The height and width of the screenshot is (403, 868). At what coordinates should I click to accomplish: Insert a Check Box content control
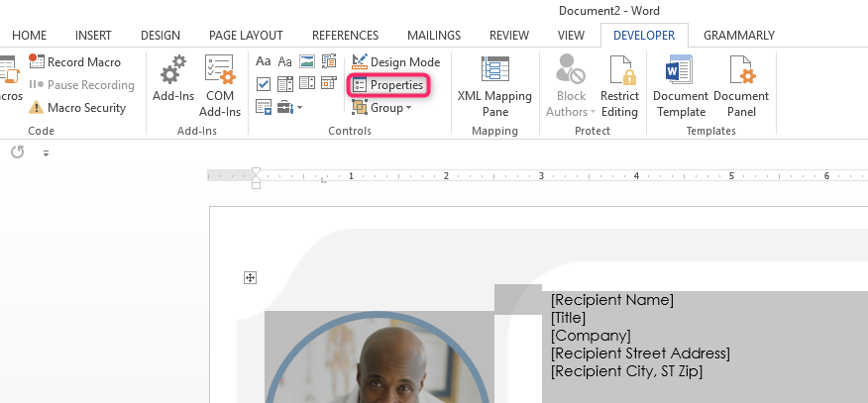[x=263, y=84]
